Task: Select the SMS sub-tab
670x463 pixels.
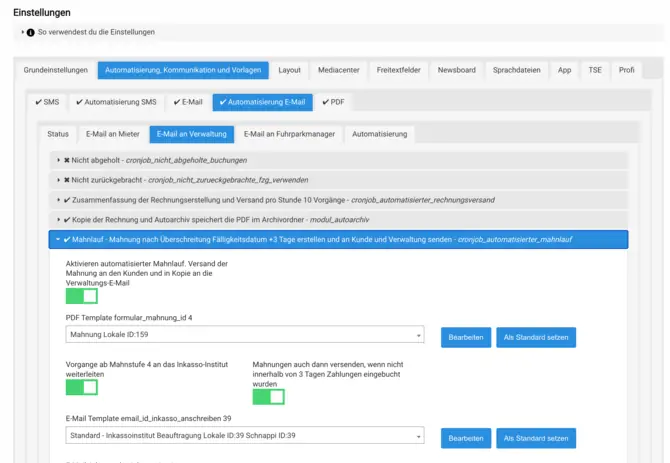Action: [47, 102]
